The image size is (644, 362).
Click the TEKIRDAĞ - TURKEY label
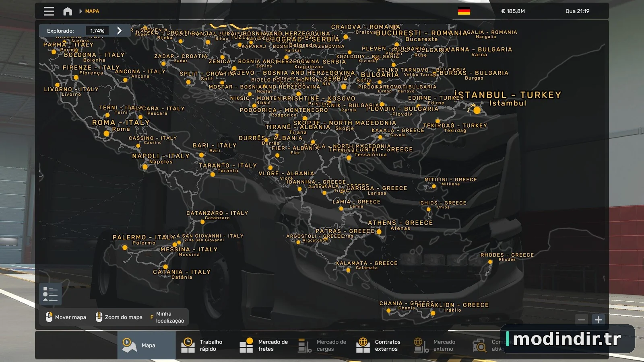coord(455,125)
